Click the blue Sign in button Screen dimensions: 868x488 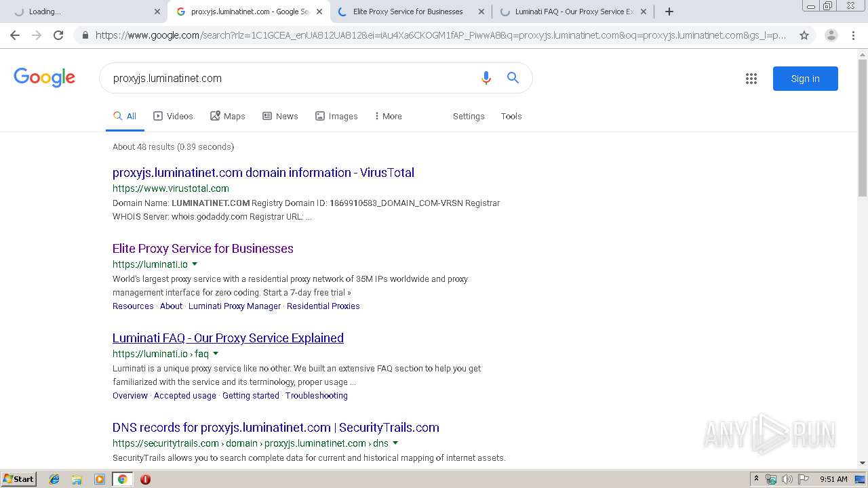coord(806,79)
